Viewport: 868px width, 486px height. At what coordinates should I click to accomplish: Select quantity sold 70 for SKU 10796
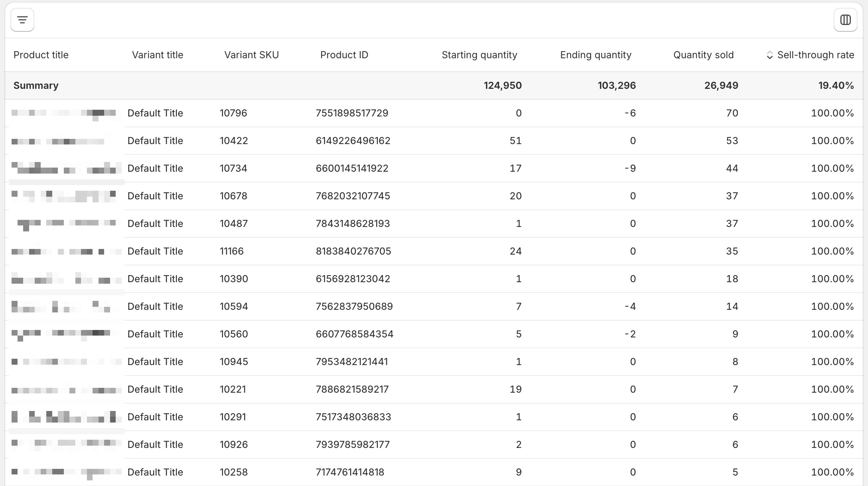tap(732, 113)
